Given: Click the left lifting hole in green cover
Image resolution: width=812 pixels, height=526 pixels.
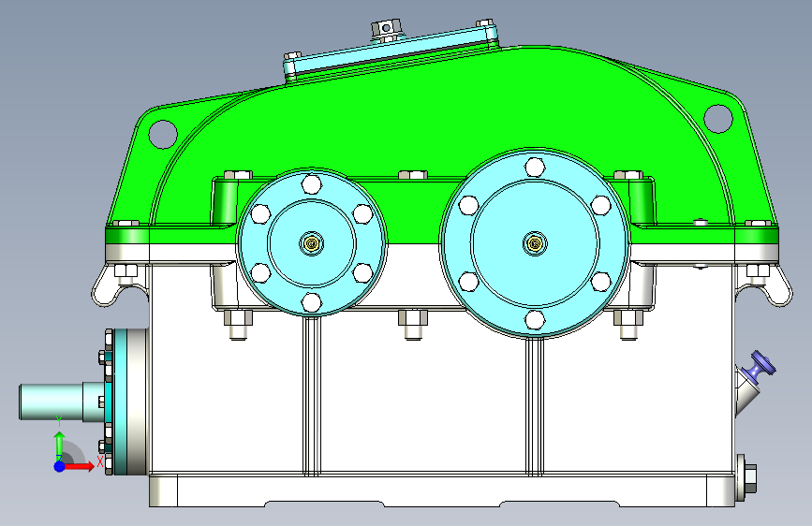Looking at the screenshot, I should [x=163, y=134].
